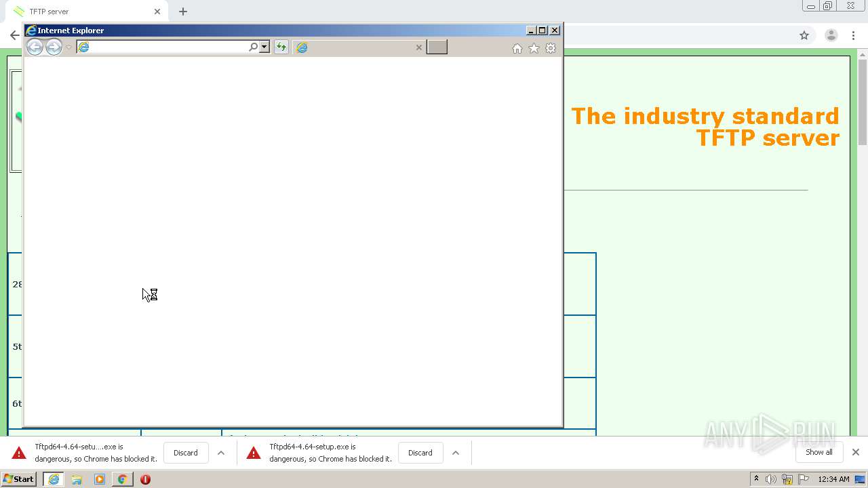Open the volume speaker tray icon

(771, 479)
